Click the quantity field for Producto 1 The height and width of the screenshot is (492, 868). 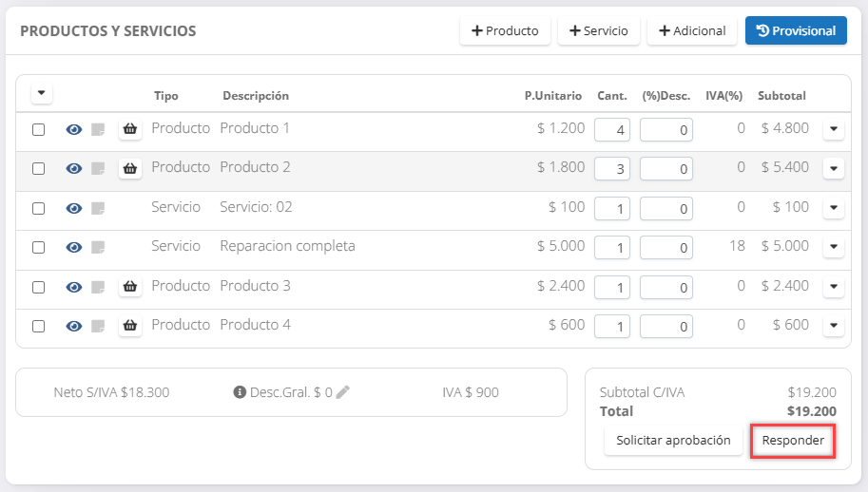[611, 130]
